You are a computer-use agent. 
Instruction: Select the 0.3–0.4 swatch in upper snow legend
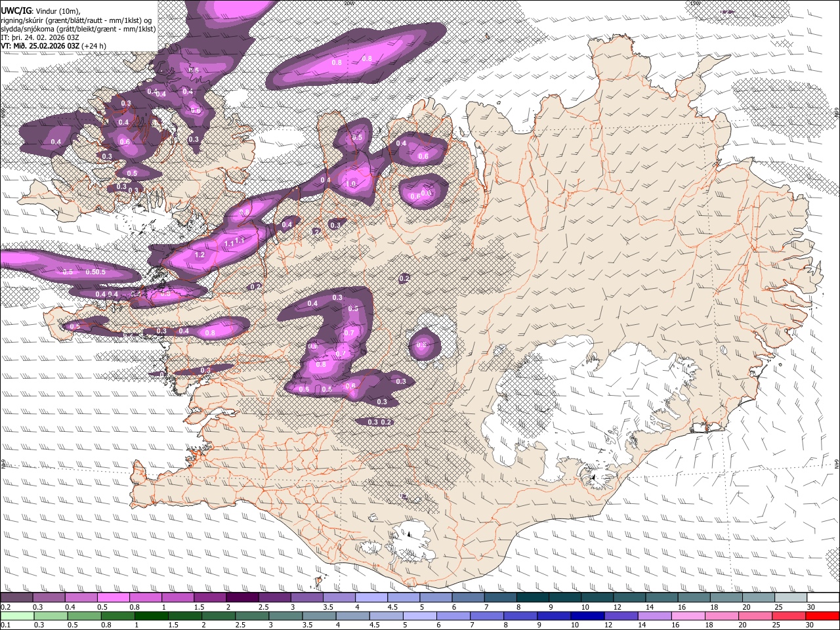point(49,597)
